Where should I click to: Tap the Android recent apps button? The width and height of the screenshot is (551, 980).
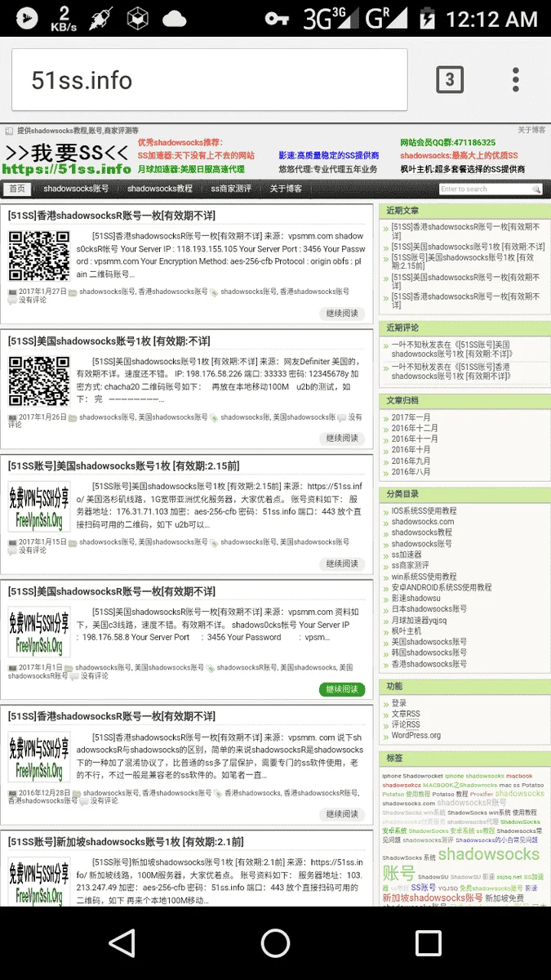pyautogui.click(x=429, y=943)
